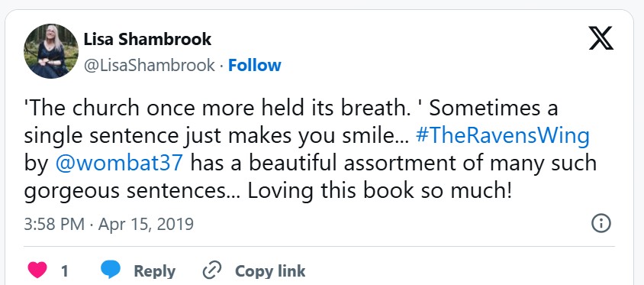Open Lisa Shambrook's profile picture
This screenshot has width=644, height=285.
tap(51, 51)
